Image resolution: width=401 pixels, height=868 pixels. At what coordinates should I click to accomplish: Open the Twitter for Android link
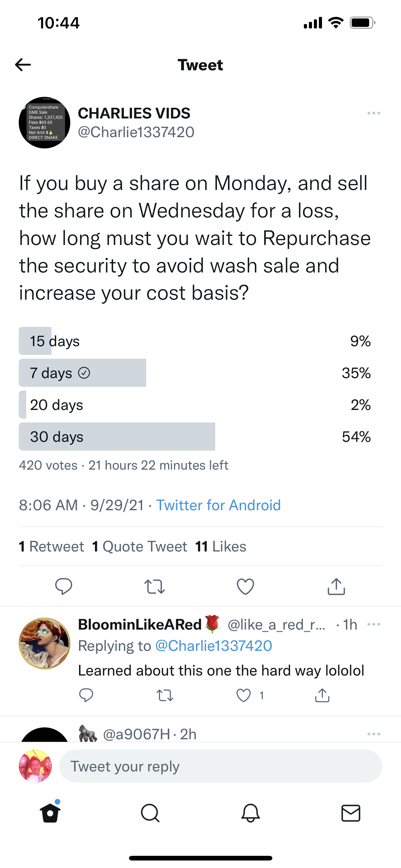[x=218, y=505]
